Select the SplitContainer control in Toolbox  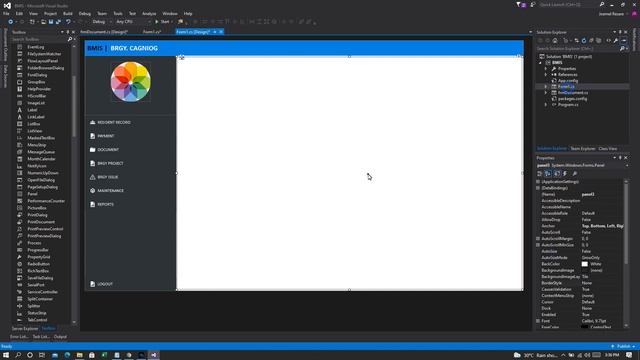[x=40, y=299]
